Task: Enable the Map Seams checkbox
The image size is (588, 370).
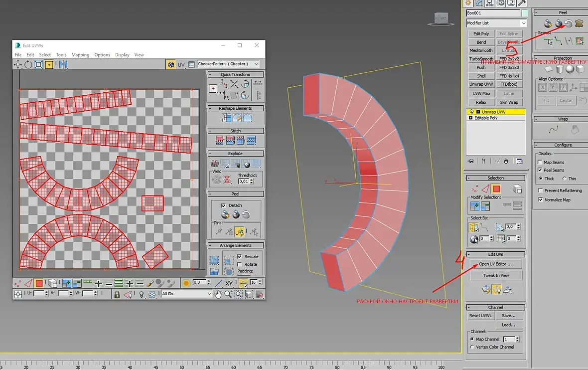Action: tap(540, 162)
